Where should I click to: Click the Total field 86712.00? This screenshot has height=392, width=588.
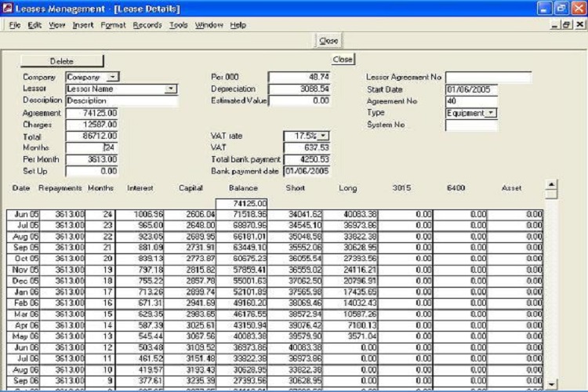tap(92, 136)
